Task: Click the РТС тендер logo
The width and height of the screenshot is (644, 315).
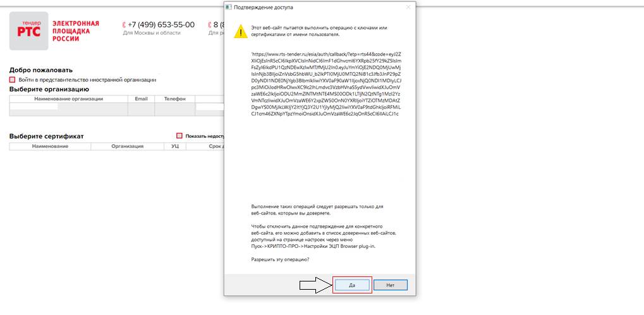Action: [x=28, y=30]
